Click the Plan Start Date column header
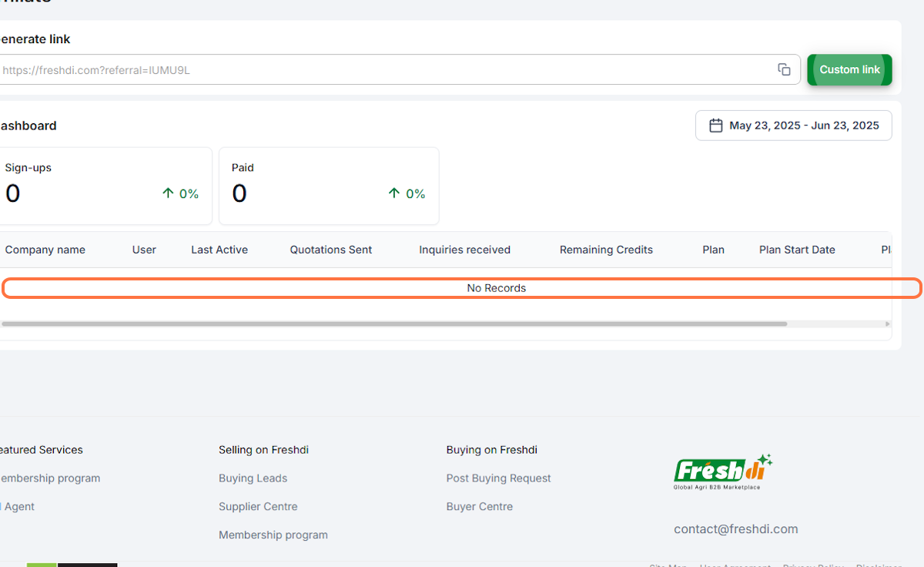The image size is (924, 567). pos(797,250)
